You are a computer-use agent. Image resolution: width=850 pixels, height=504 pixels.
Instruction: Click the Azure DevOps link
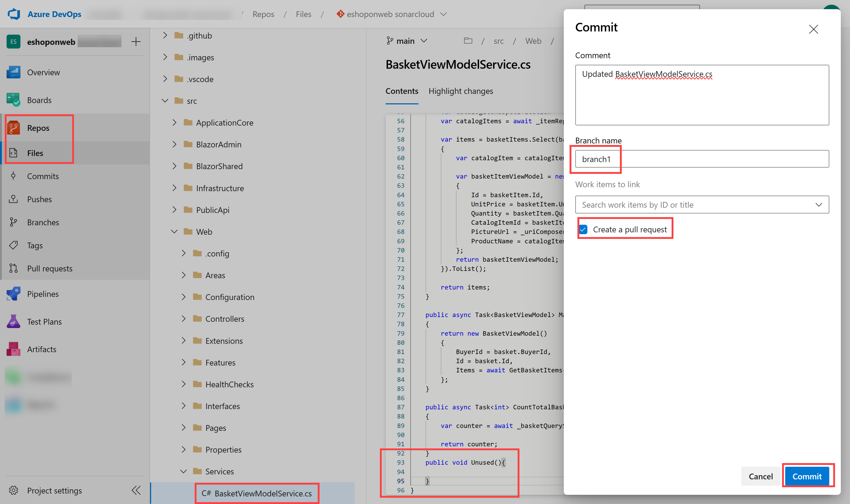click(x=54, y=14)
